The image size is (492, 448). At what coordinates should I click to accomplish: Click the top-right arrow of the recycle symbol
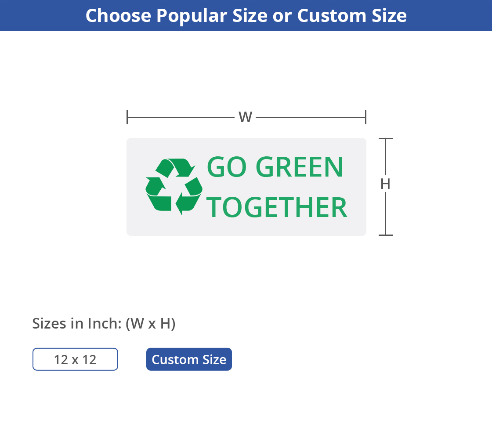click(180, 167)
